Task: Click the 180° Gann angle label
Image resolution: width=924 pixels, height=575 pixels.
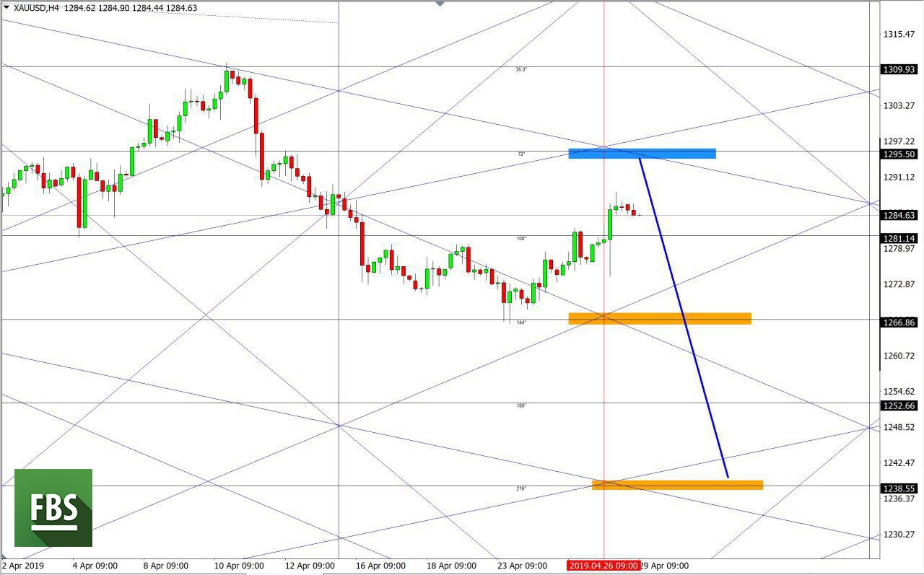Action: [x=521, y=405]
